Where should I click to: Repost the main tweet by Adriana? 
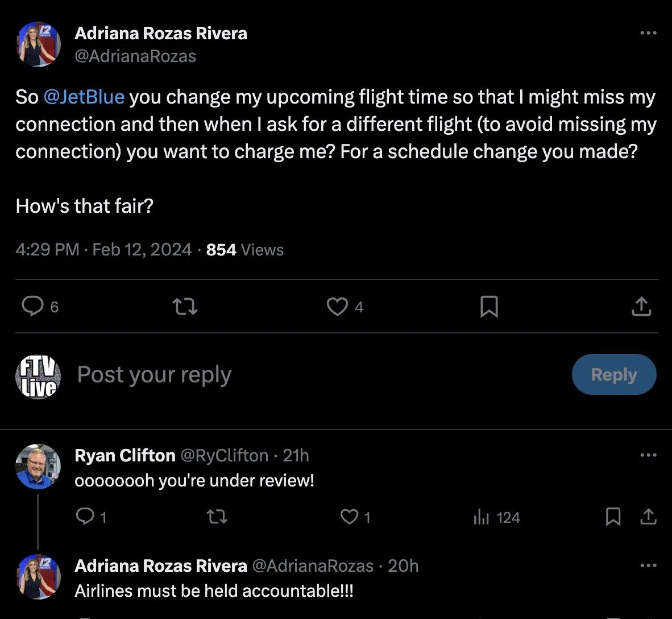click(x=185, y=307)
